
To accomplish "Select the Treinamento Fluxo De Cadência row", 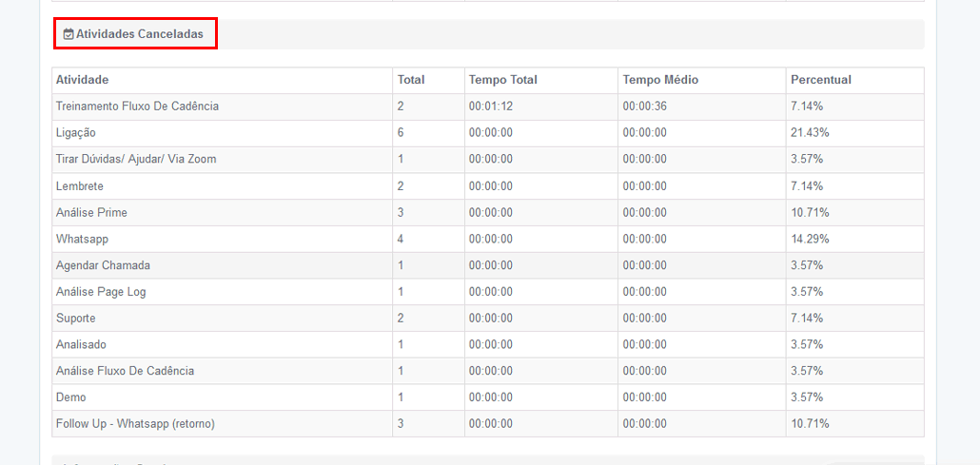I will tap(488, 107).
